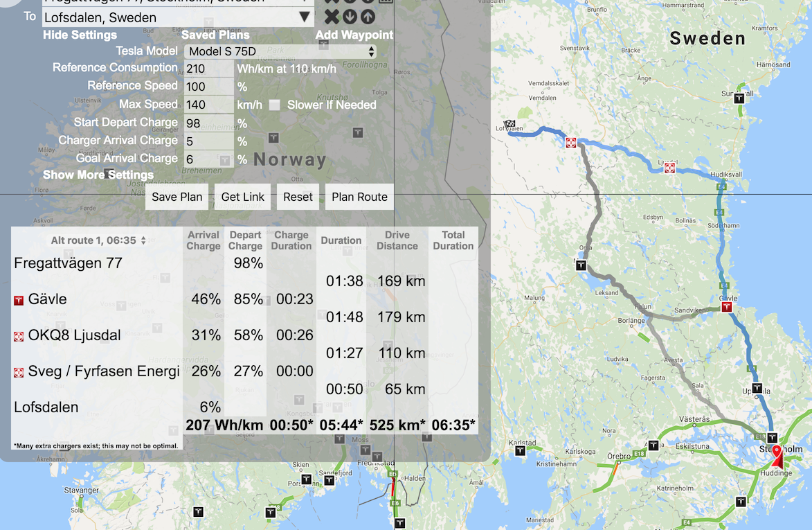Click the 00:26 charge duration at OKQ8 Ljusdal
The height and width of the screenshot is (530, 812).
pos(295,335)
